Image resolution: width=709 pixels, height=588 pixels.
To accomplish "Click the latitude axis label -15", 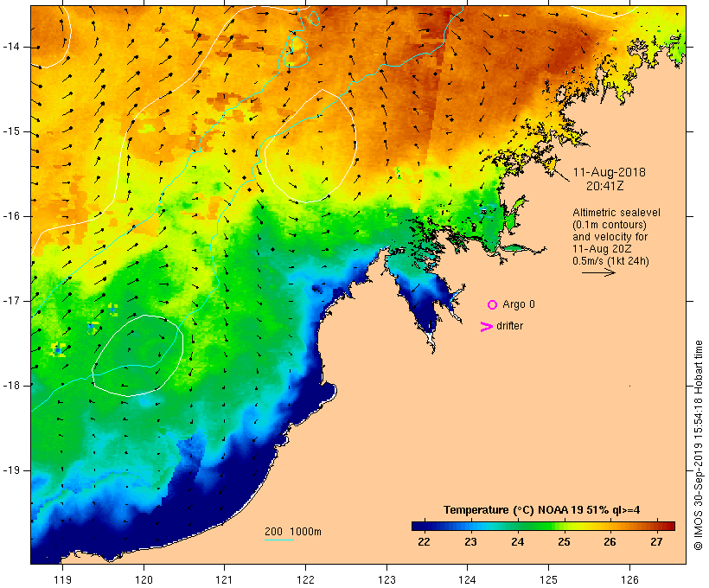I will click(11, 131).
